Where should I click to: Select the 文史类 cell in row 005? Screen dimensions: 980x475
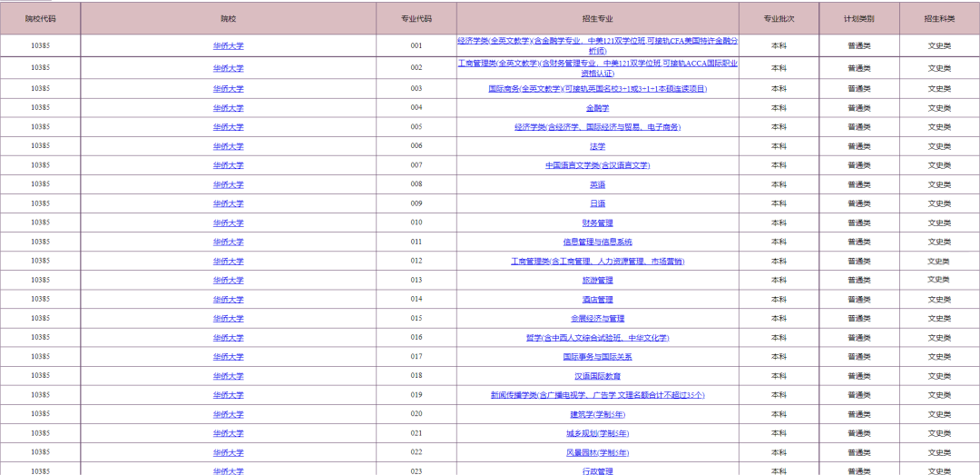tap(939, 127)
